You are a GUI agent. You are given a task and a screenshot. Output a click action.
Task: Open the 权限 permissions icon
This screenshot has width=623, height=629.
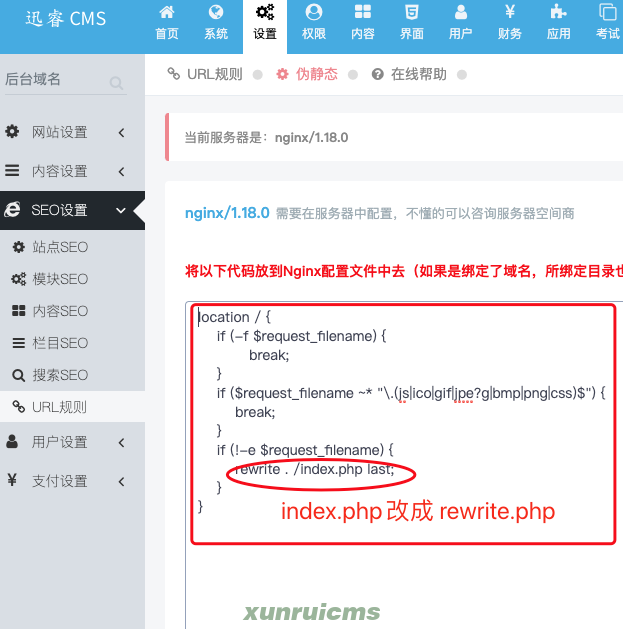(x=314, y=12)
